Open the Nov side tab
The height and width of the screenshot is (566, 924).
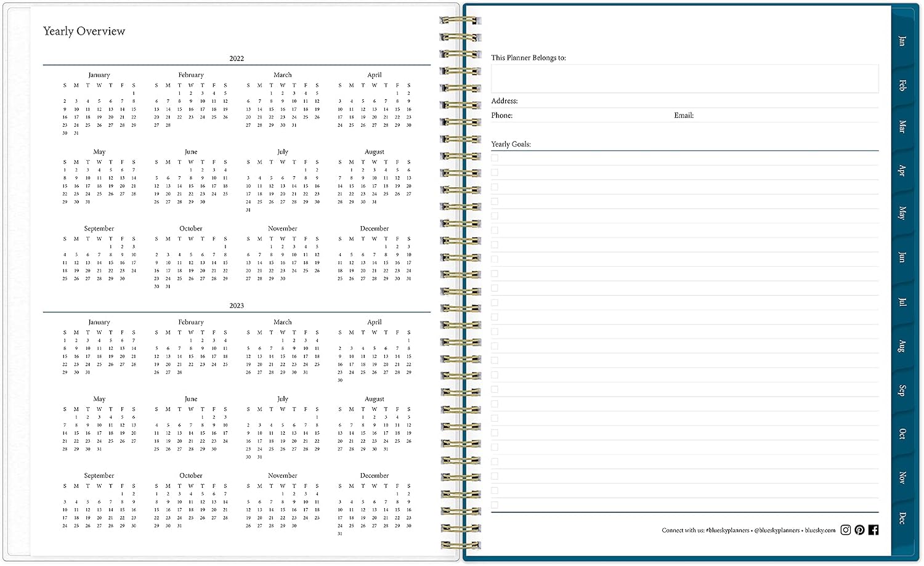tap(902, 477)
